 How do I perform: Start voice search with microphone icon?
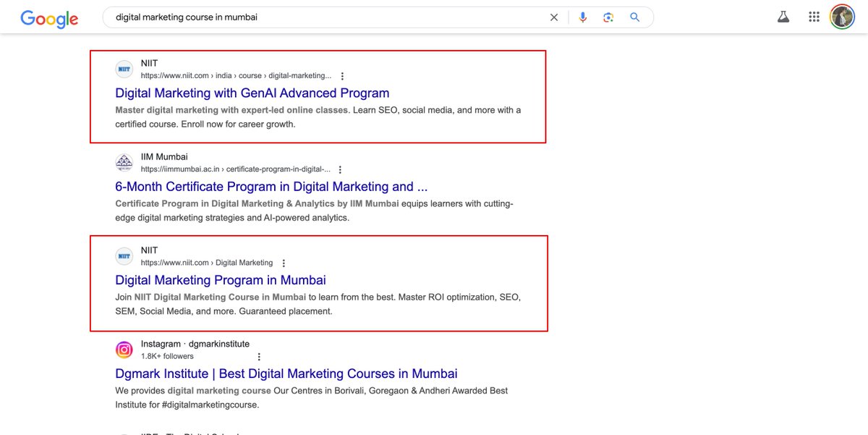[583, 17]
